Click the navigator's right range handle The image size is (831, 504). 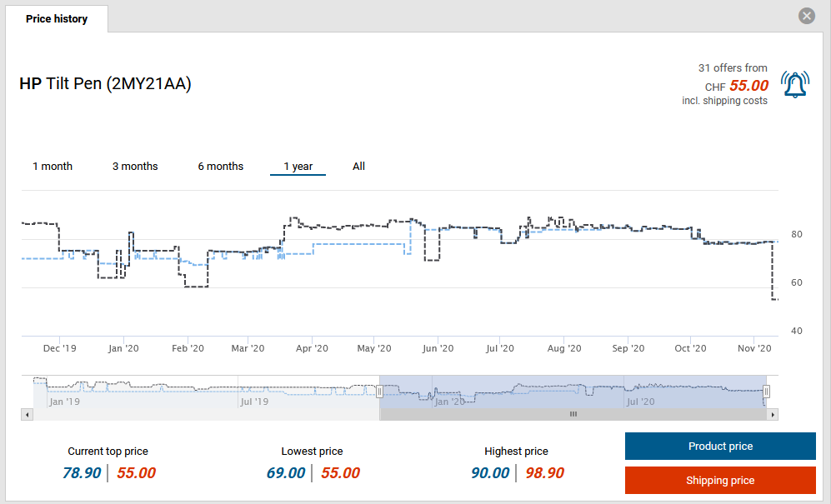pos(767,392)
